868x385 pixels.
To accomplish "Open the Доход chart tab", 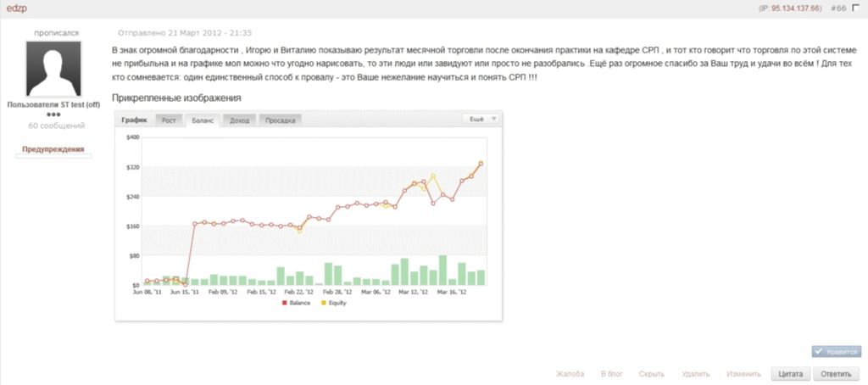I will [240, 120].
